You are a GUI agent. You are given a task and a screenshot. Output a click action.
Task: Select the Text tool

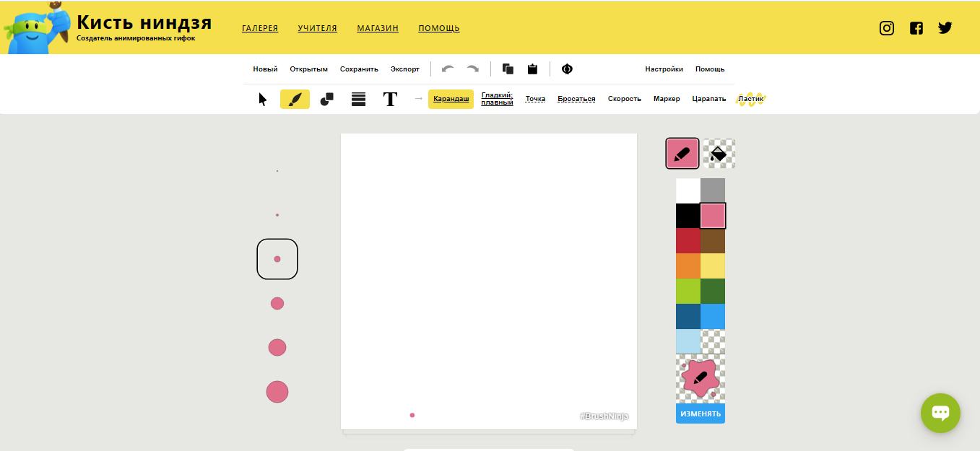390,100
